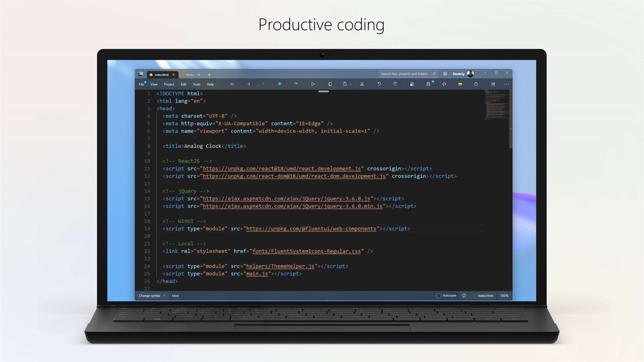Viewport: 644px width, 362px height.
Task: Open the overflow menu with three dots
Action: pos(506,84)
